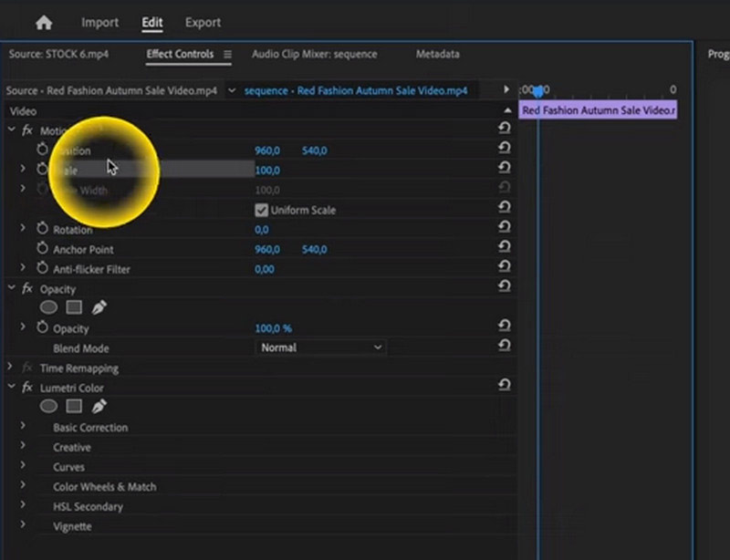
Task: Reset the Lumetri Color effect
Action: point(504,385)
